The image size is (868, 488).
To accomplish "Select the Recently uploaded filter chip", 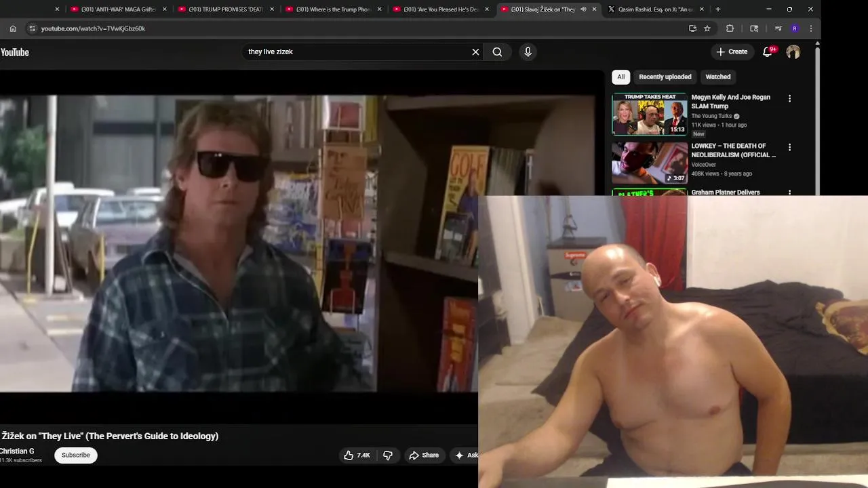I will tap(665, 77).
